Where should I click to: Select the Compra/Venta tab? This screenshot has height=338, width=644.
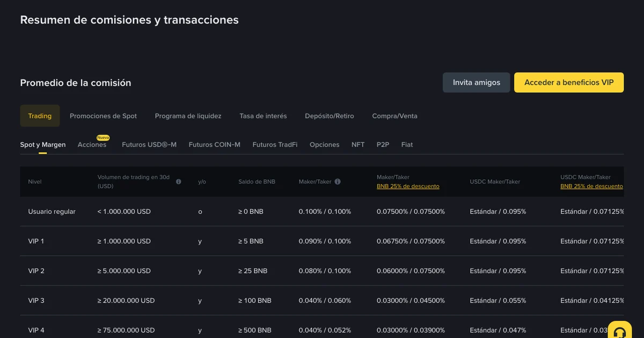pos(394,116)
